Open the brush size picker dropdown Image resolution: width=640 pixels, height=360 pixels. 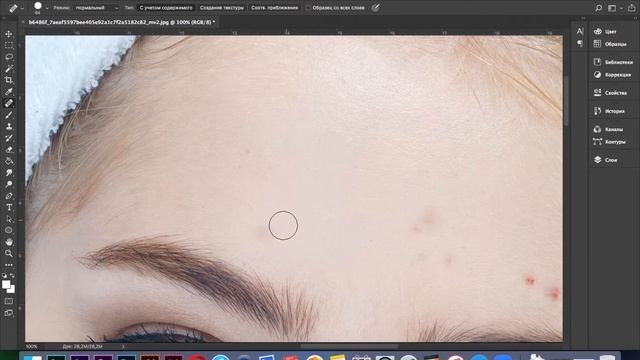click(47, 8)
